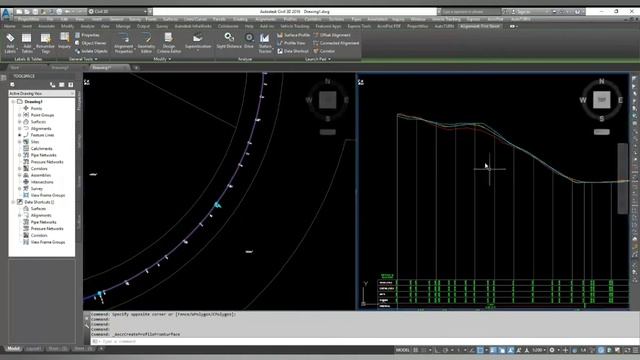640x360 pixels.
Task: Click Data Shortcut in Launch Pad
Action: (293, 51)
